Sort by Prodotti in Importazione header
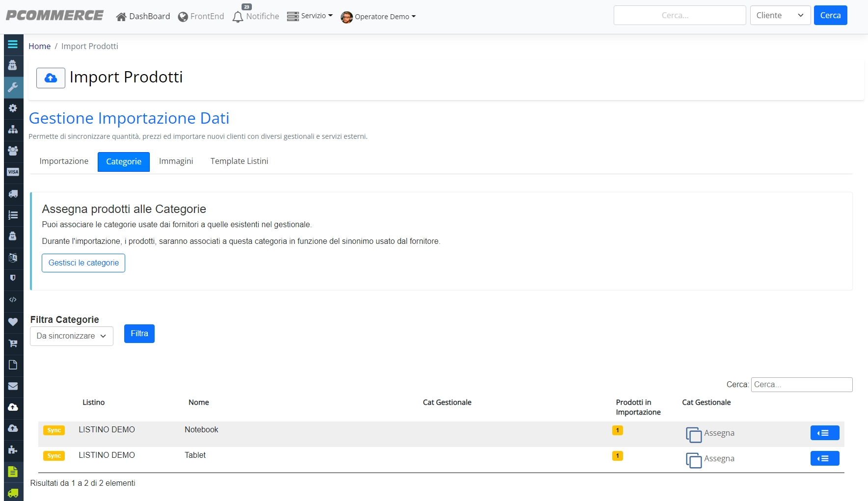 tap(638, 407)
